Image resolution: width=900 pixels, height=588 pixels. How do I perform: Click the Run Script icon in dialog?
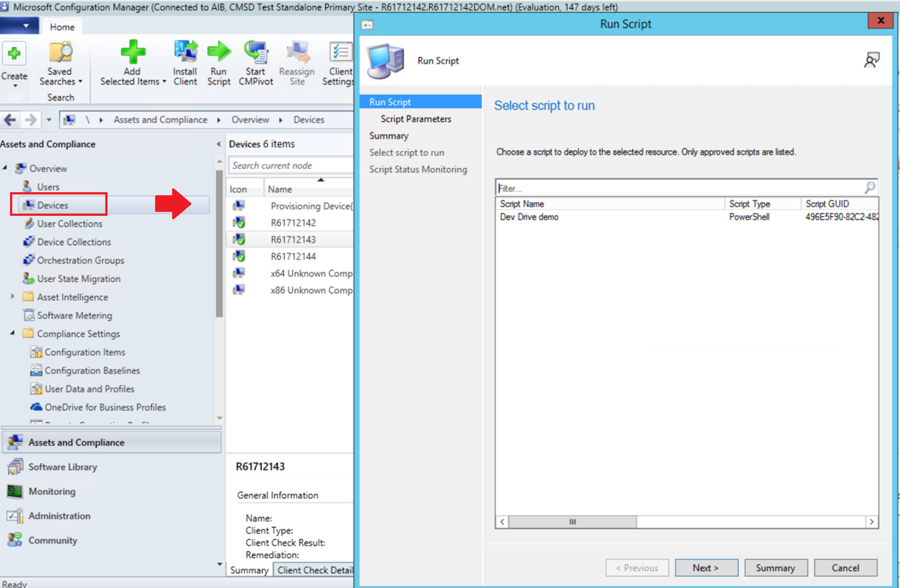coord(388,60)
